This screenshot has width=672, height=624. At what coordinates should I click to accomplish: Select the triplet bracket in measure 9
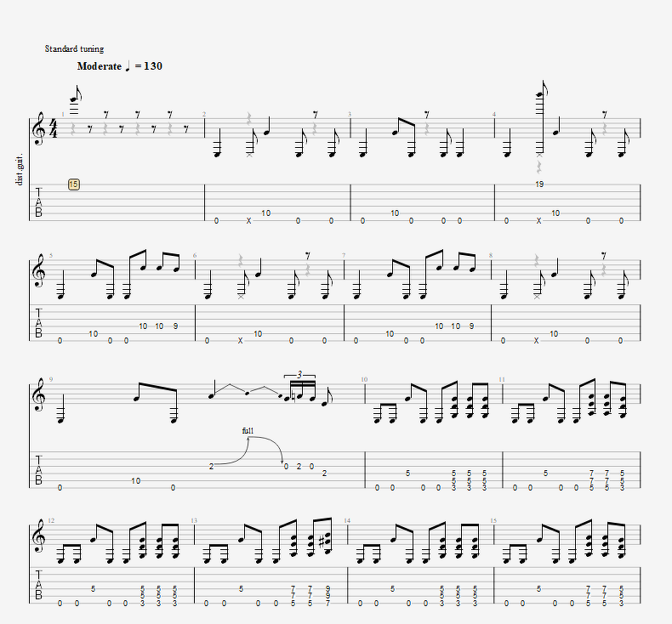tap(299, 375)
